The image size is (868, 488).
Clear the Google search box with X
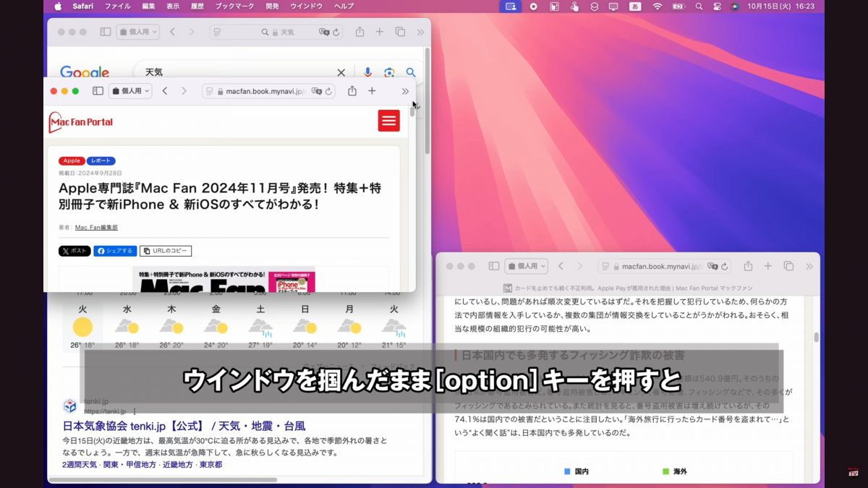point(341,72)
